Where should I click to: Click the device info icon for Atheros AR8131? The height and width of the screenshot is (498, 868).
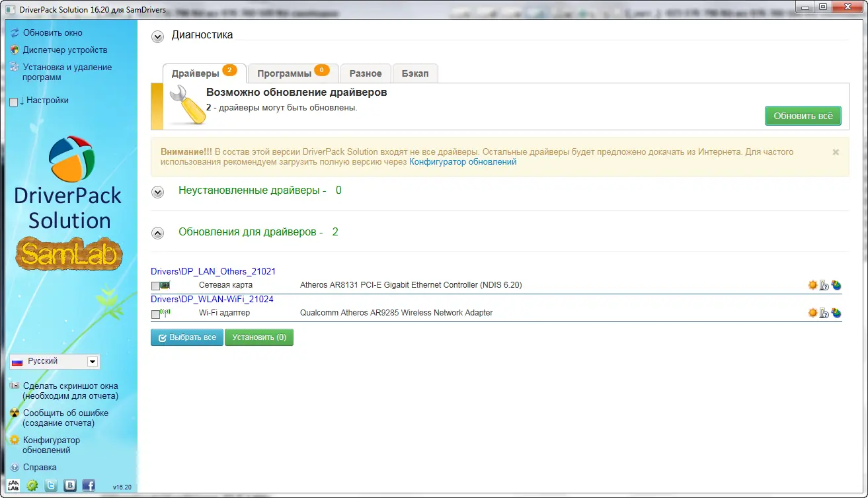[x=824, y=285]
